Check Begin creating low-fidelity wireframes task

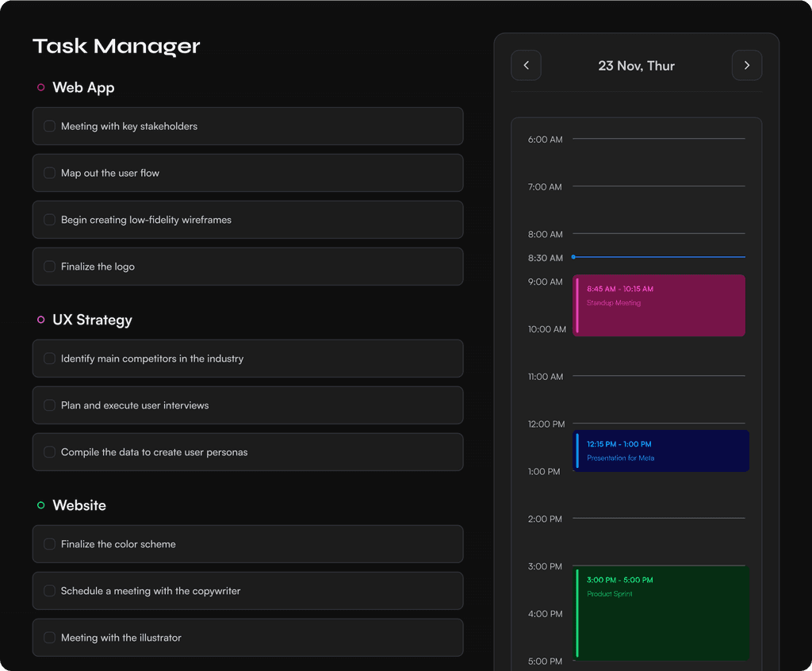click(49, 220)
